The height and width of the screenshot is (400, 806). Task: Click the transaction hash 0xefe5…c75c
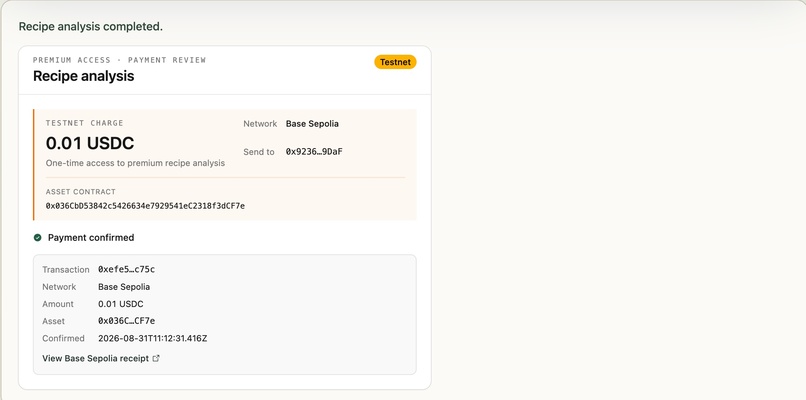coord(126,269)
